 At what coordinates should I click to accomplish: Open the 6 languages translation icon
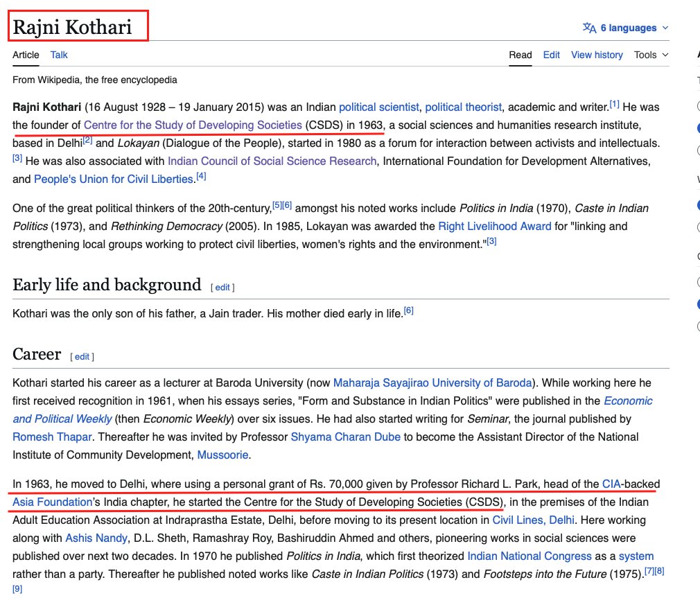[x=589, y=28]
